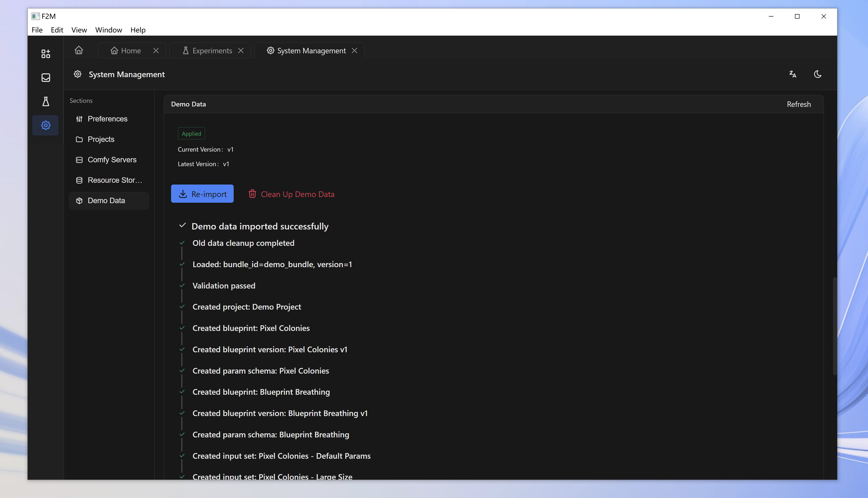Select Preferences in the Sections list
The width and height of the screenshot is (868, 498).
point(107,119)
